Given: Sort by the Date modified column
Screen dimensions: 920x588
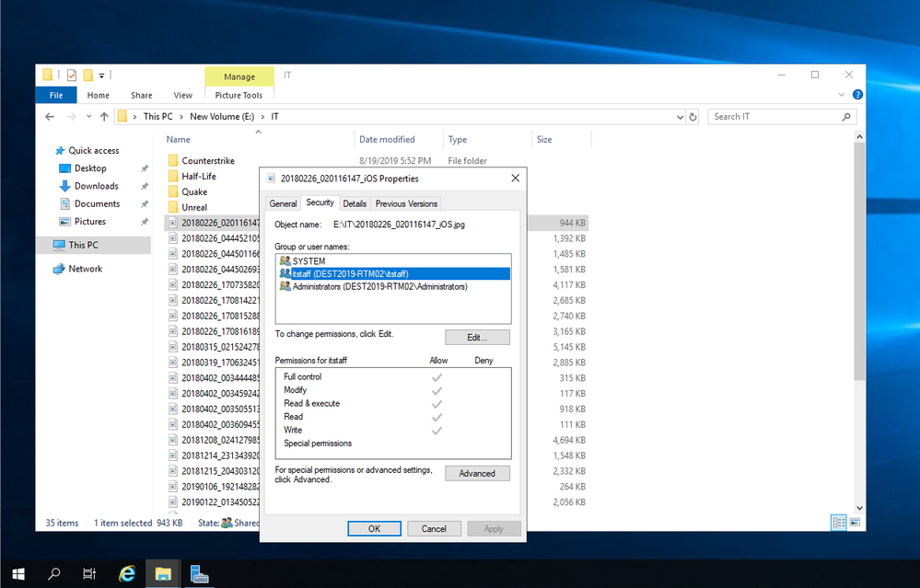Looking at the screenshot, I should pyautogui.click(x=387, y=140).
